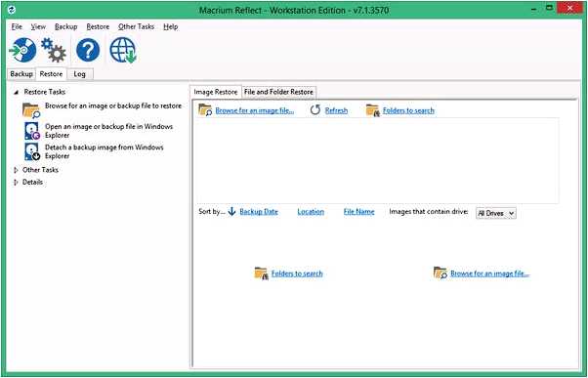Open the gears settings toolbar icon

pos(54,50)
